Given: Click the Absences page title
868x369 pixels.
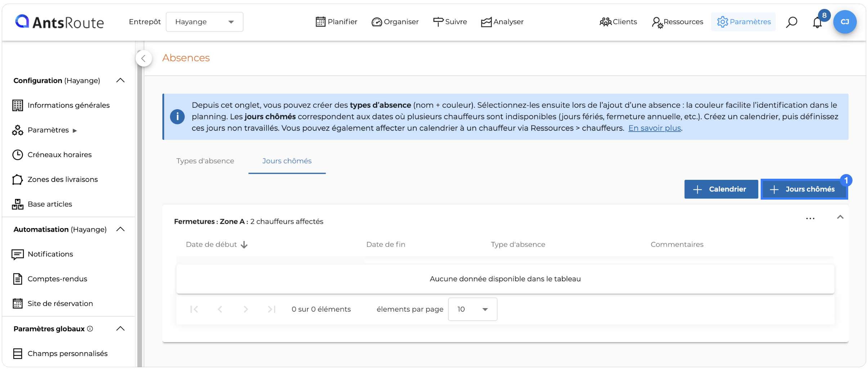Looking at the screenshot, I should click(x=186, y=58).
